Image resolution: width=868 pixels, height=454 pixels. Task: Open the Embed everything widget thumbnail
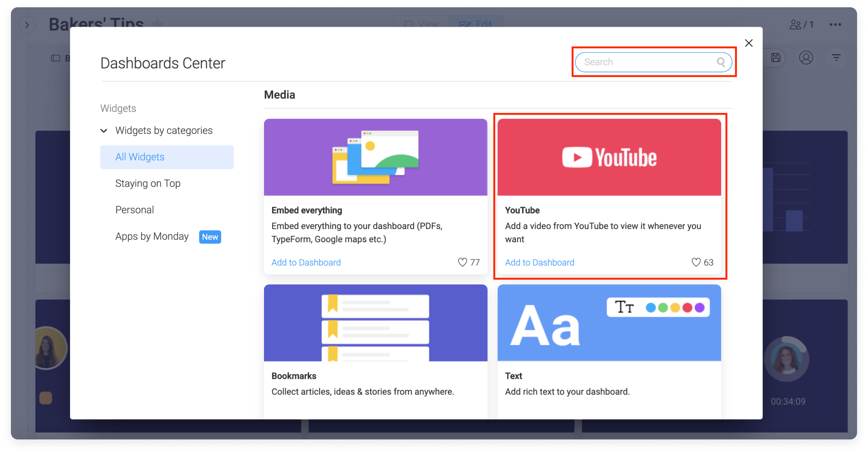[x=376, y=158]
